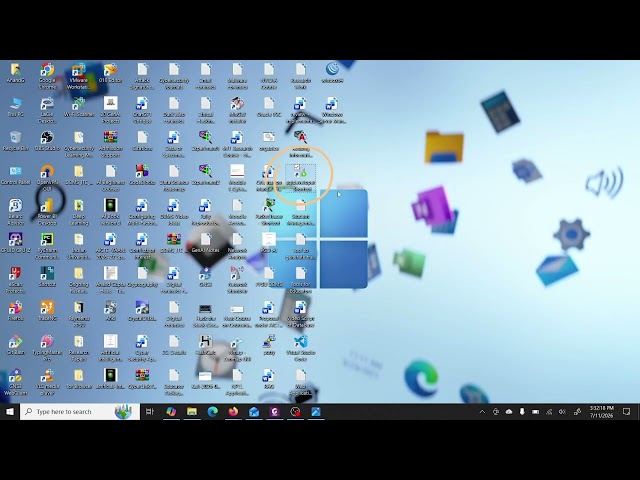Select the HashCalc desktop shortcut

pos(205,344)
